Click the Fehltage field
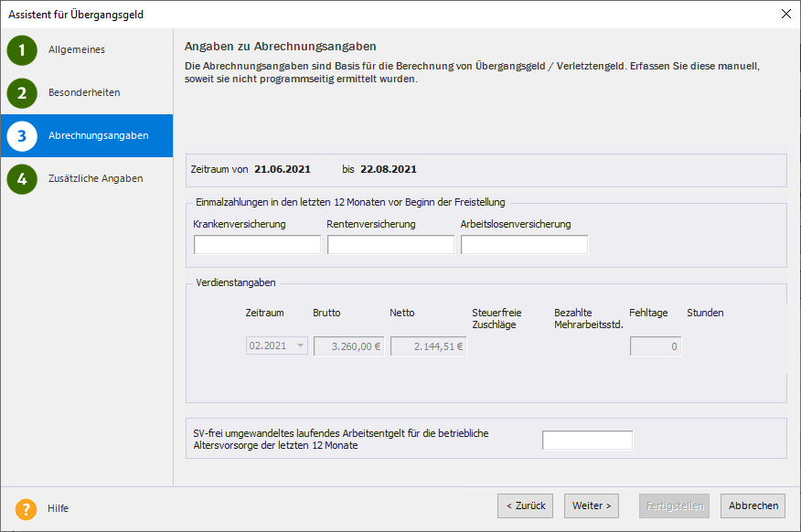The image size is (801, 532). click(655, 346)
